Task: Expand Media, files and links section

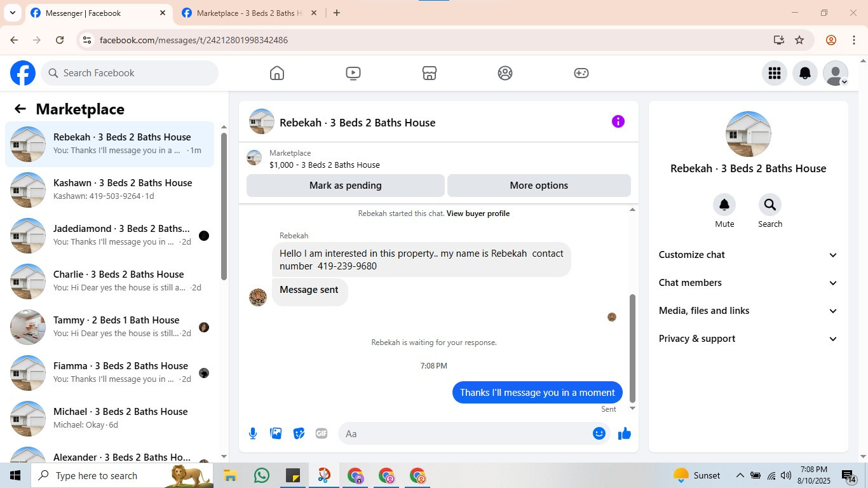Action: pos(749,311)
